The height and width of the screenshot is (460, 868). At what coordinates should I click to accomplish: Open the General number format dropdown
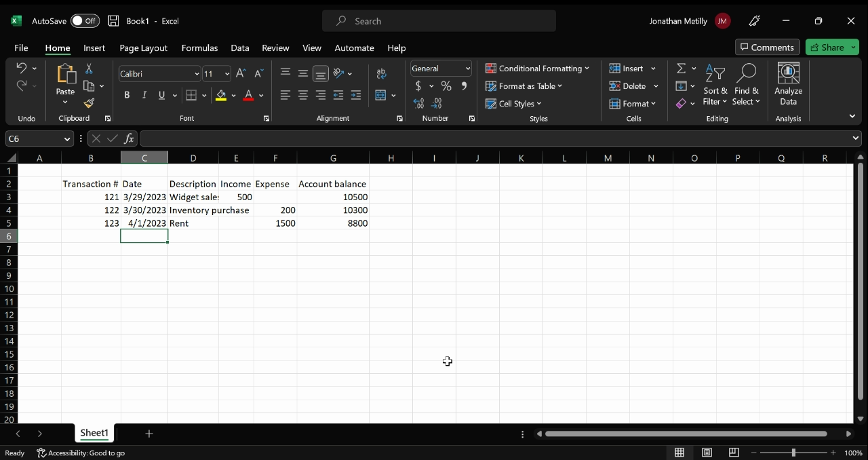tap(441, 68)
